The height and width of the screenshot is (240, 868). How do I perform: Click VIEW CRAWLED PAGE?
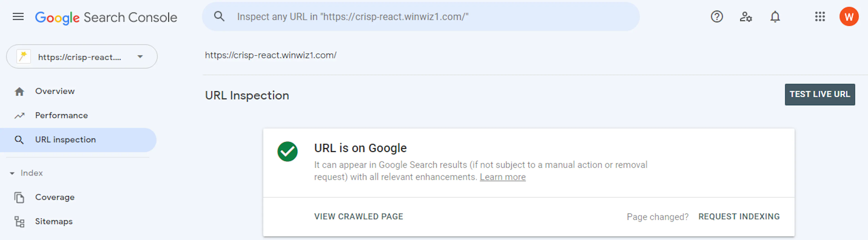[359, 217]
